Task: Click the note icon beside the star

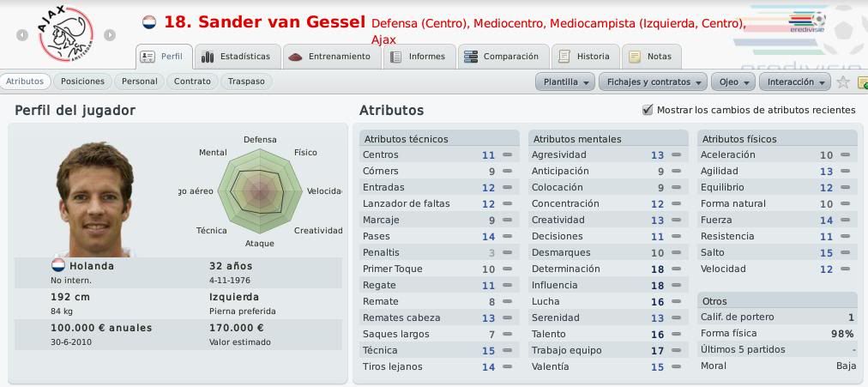Action: 863,82
